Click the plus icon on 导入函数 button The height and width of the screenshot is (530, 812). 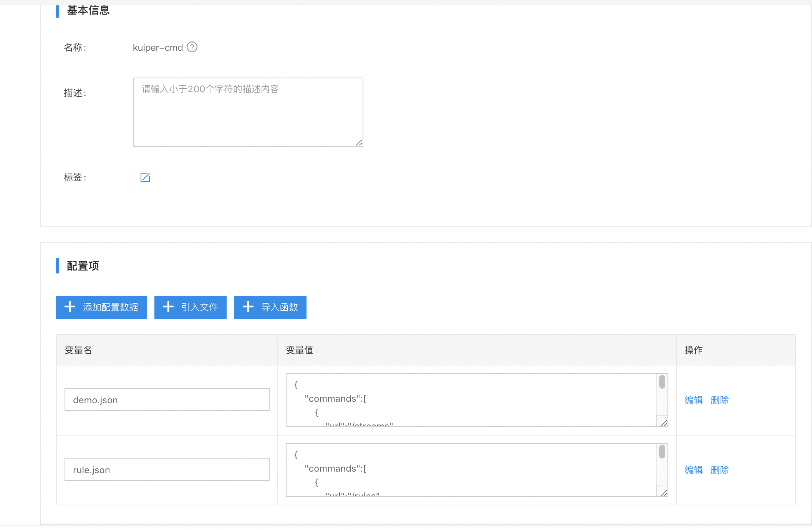(x=248, y=307)
